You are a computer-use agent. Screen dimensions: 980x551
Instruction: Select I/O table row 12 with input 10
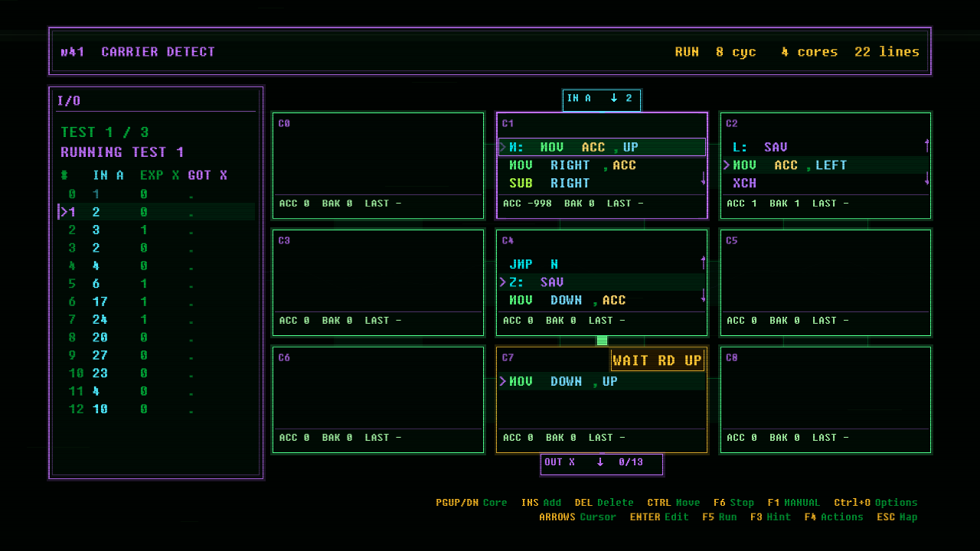click(157, 409)
